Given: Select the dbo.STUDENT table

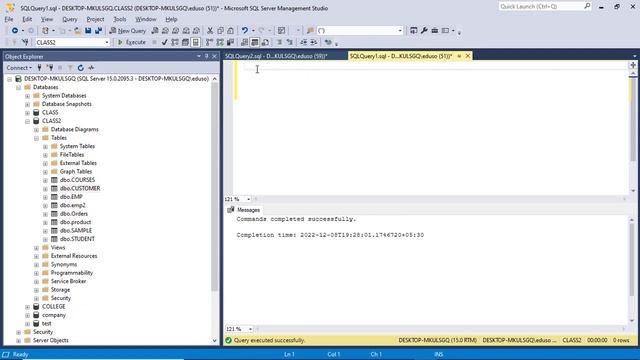Looking at the screenshot, I should (77, 239).
